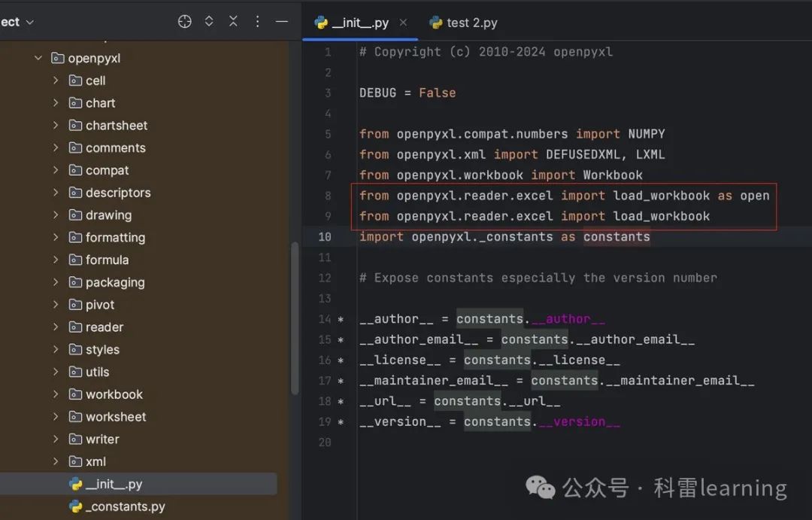Click the project tree vertical scrollbar
812x520 pixels.
(295, 318)
